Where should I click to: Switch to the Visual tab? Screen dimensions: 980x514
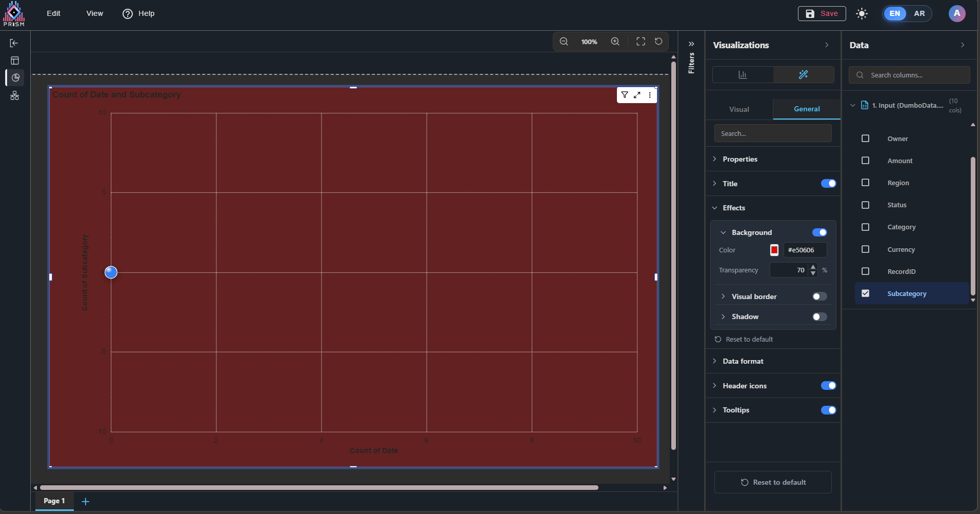(739, 109)
